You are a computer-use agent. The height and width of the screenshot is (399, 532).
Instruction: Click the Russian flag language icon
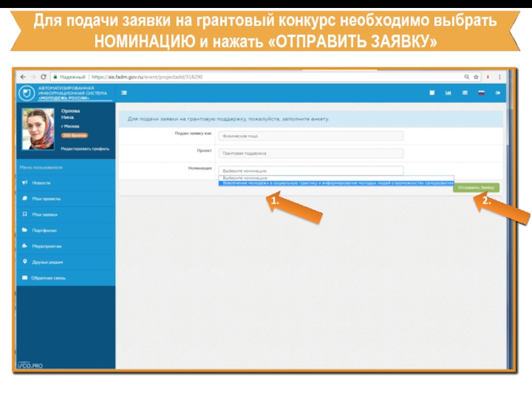(x=481, y=92)
